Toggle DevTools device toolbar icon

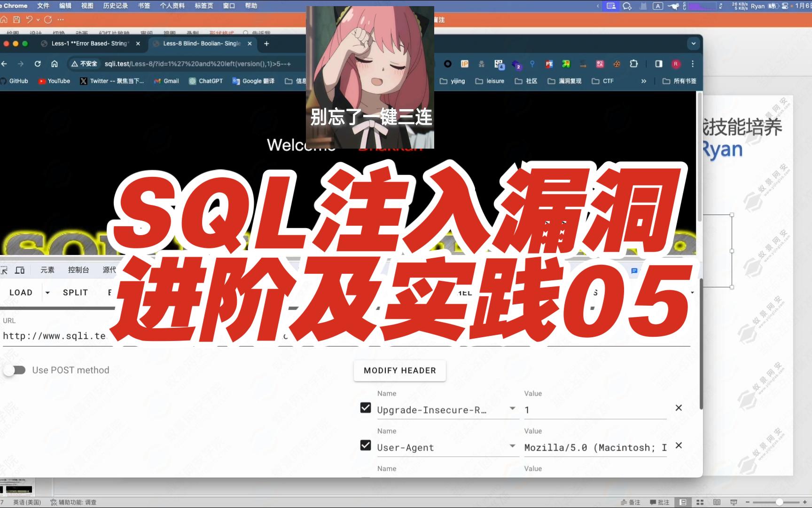tap(20, 270)
